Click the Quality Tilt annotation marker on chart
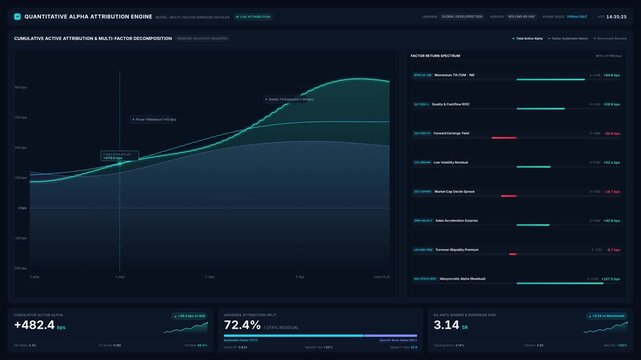The width and height of the screenshot is (641, 360). (x=289, y=99)
